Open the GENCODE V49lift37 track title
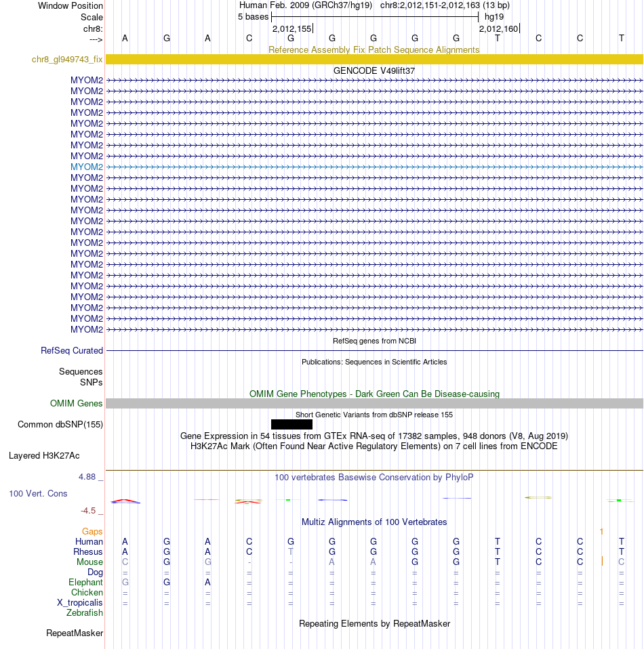 pyautogui.click(x=374, y=70)
